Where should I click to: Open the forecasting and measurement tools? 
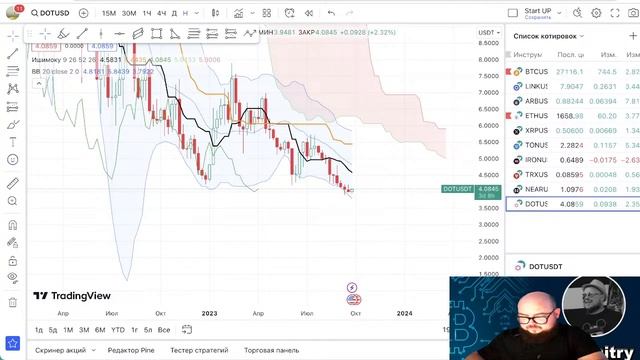click(13, 107)
